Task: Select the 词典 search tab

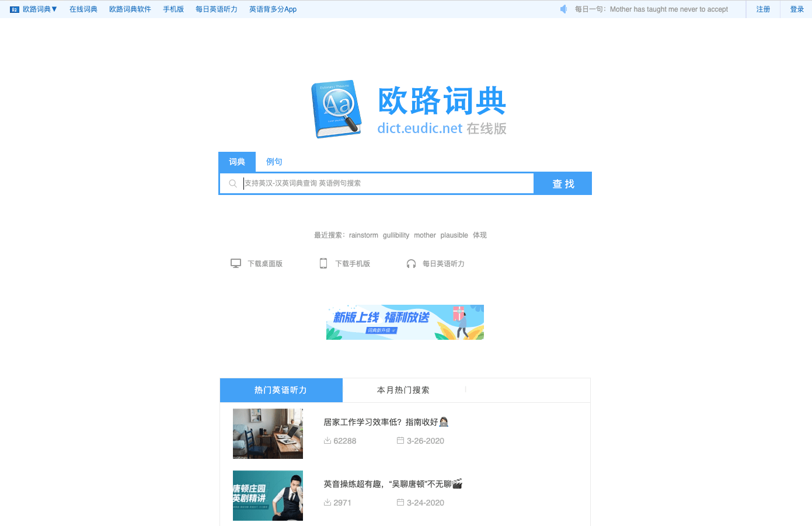Action: coord(237,162)
